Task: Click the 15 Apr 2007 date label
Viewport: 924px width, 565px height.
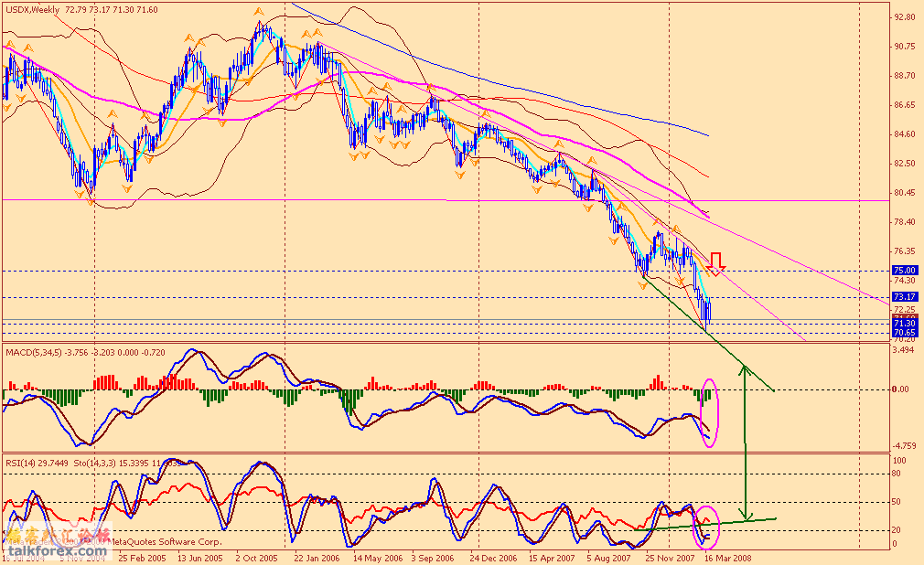Action: pyautogui.click(x=552, y=558)
